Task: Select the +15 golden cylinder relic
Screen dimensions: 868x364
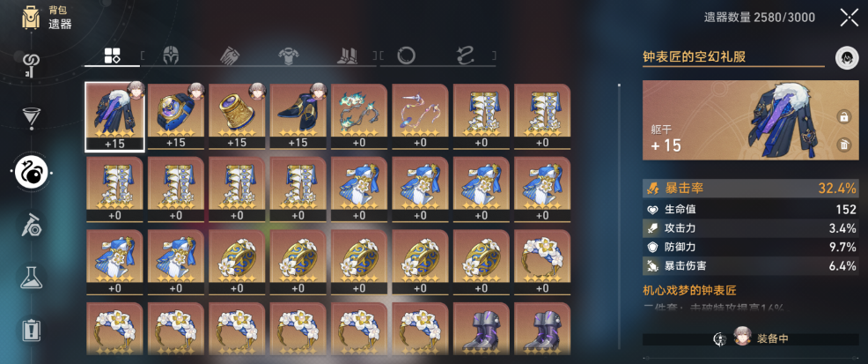Action: [x=237, y=117]
